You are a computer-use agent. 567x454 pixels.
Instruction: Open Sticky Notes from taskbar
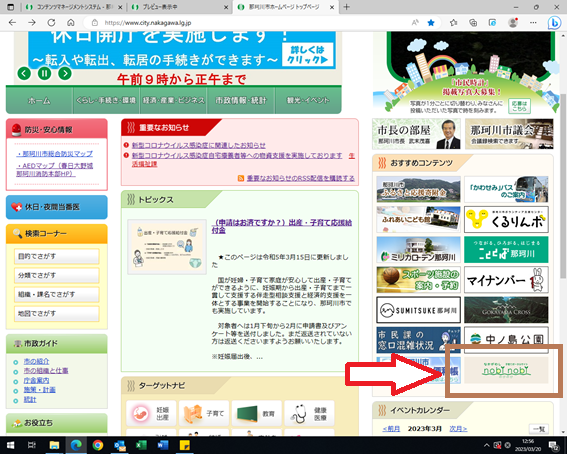(184, 445)
